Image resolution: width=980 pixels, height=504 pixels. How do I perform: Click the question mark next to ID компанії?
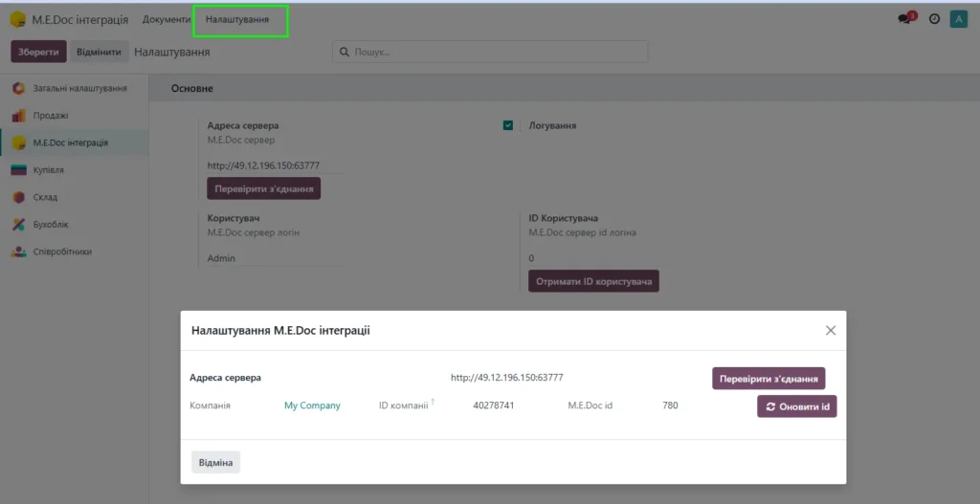(433, 403)
